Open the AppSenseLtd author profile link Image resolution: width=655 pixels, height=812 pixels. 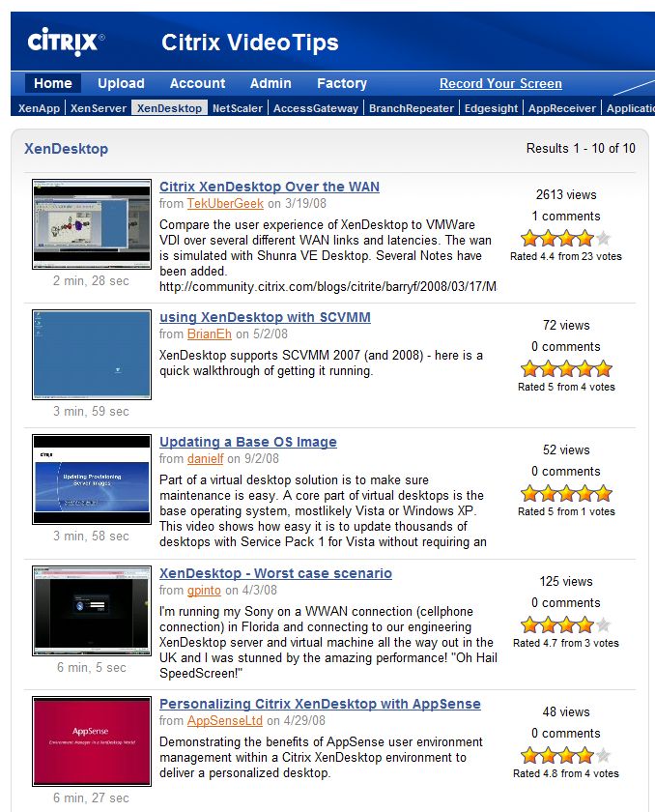click(x=225, y=720)
